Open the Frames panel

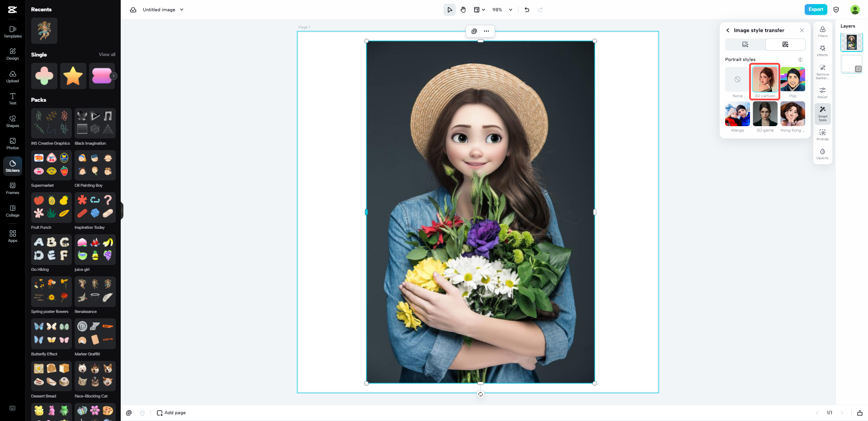tap(13, 189)
